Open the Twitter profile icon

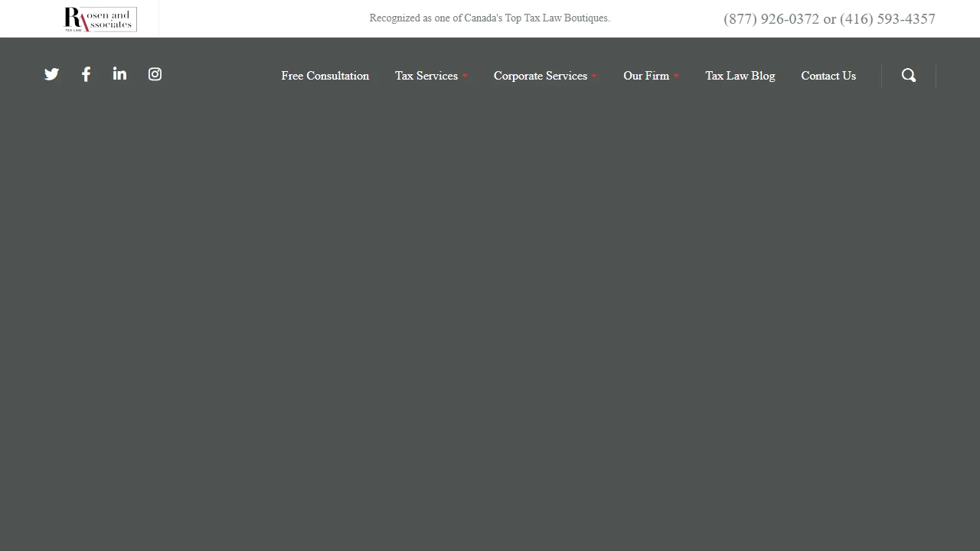pos(51,74)
